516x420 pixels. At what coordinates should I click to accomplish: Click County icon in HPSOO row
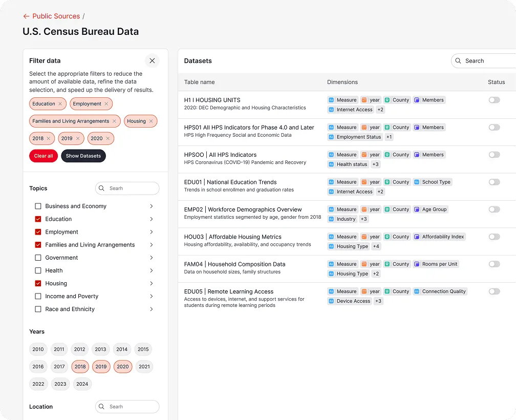tap(388, 155)
